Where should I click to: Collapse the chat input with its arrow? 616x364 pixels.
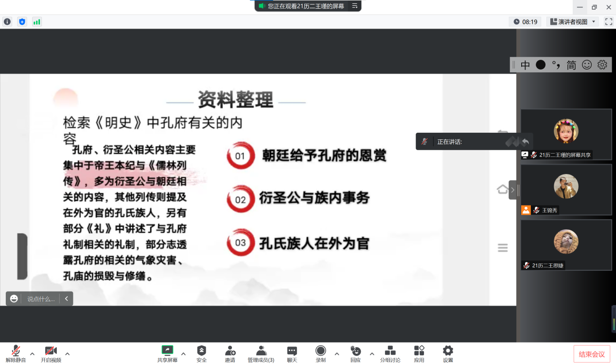67,298
